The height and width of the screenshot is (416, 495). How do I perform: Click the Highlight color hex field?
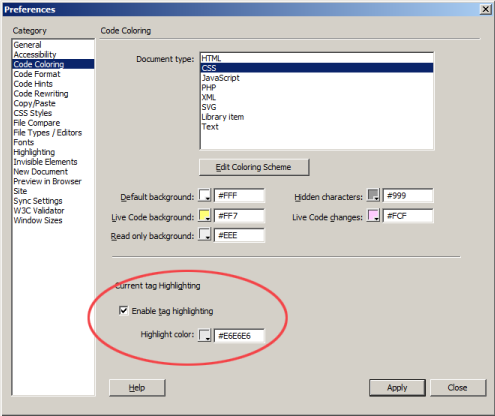239,335
